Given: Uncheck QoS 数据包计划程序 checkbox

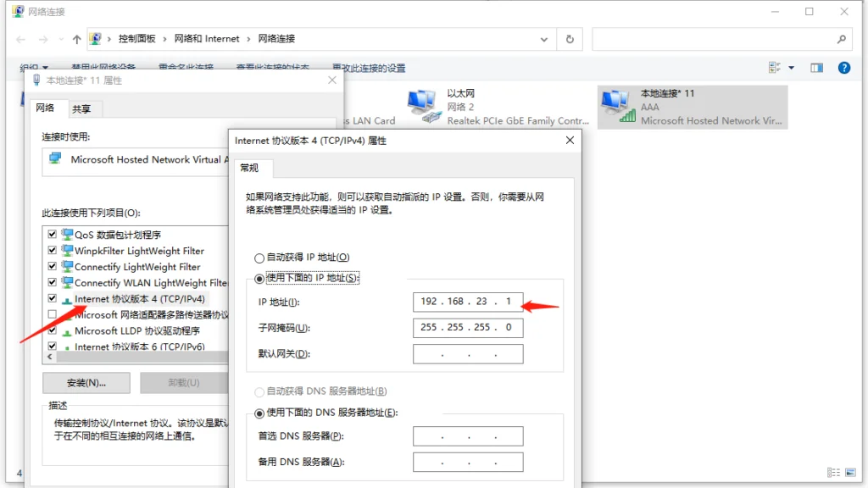Looking at the screenshot, I should point(53,235).
